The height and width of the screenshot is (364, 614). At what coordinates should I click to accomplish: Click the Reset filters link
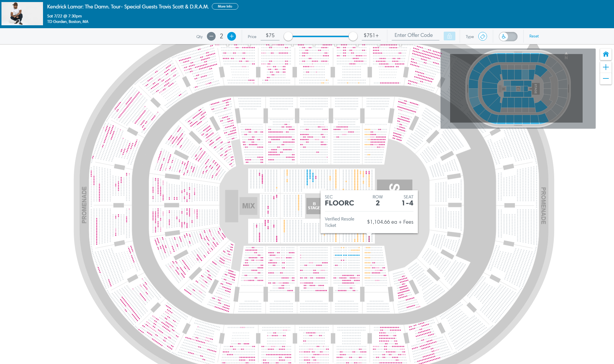pos(534,36)
